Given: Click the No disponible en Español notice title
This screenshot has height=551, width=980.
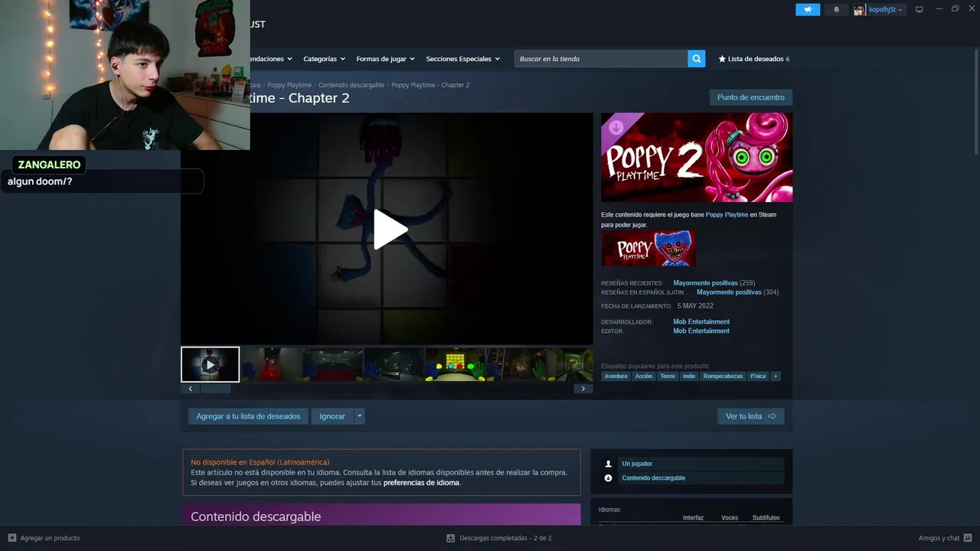Looking at the screenshot, I should coord(260,462).
